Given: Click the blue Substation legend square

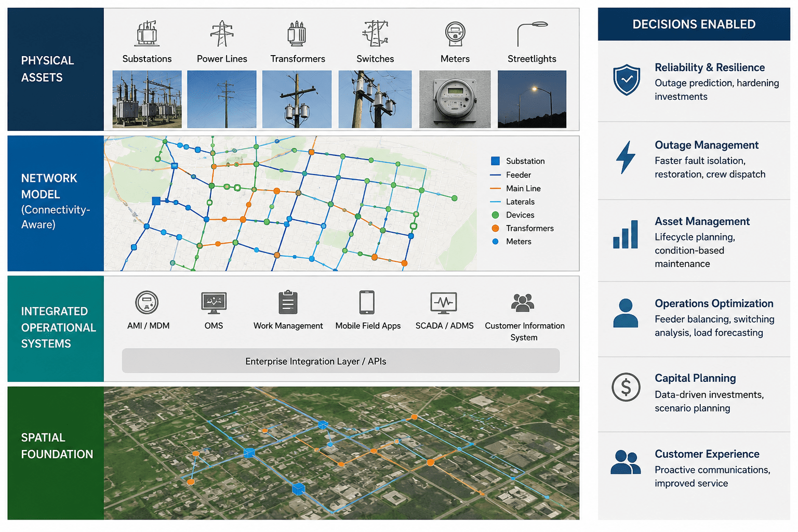Looking at the screenshot, I should coord(496,161).
